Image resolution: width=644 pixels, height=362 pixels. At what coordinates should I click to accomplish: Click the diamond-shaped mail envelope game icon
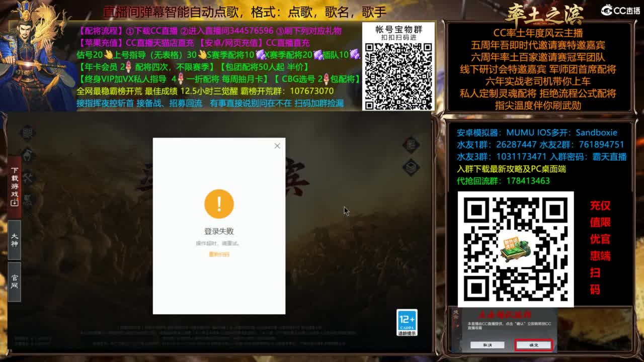411,167
